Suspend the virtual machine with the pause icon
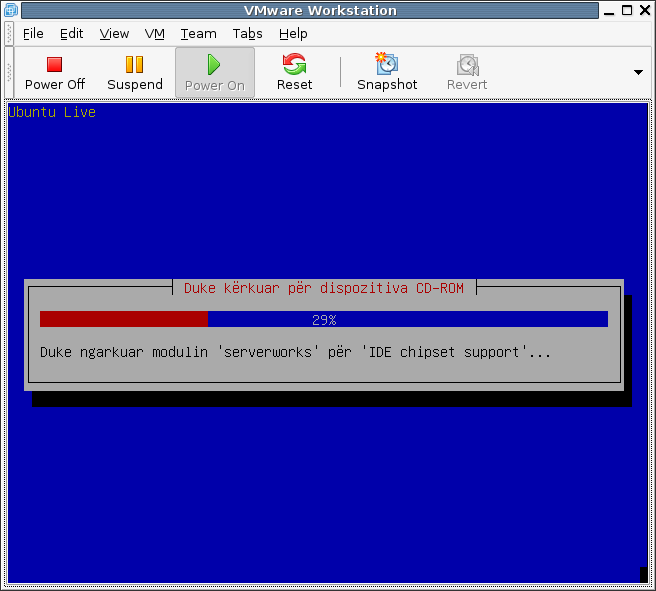The height and width of the screenshot is (591, 656). click(x=134, y=65)
